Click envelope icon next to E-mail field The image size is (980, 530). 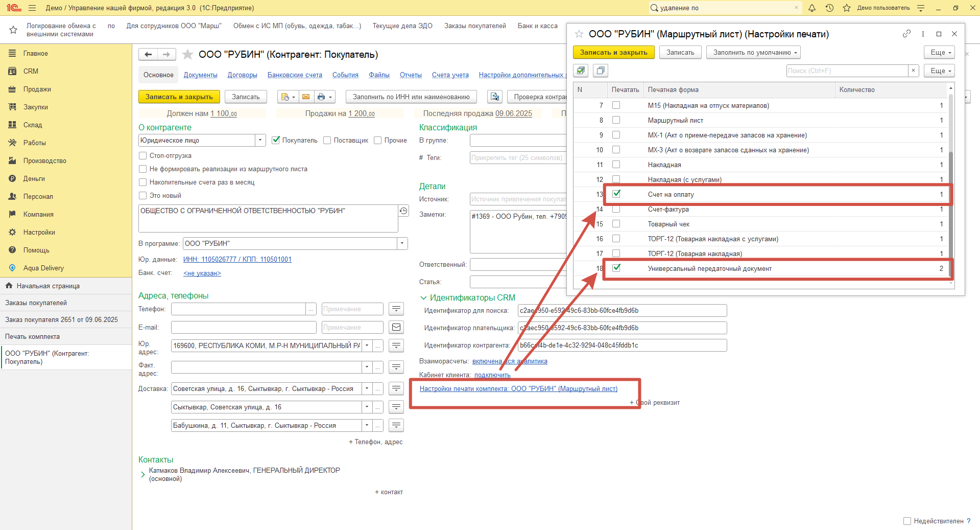[396, 327]
